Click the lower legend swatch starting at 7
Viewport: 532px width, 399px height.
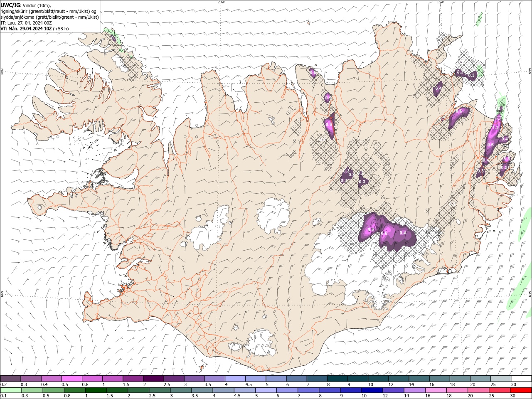(308, 390)
